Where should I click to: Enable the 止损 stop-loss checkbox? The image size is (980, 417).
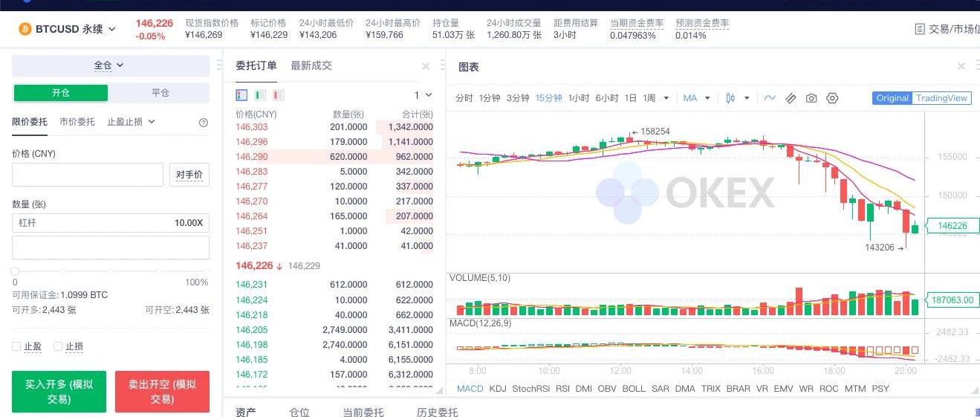pos(58,346)
